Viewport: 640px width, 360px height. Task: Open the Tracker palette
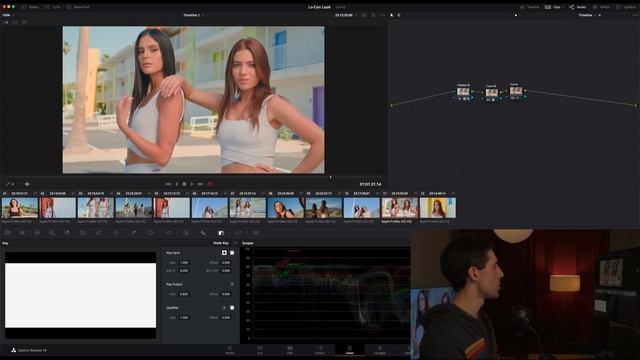[169, 233]
